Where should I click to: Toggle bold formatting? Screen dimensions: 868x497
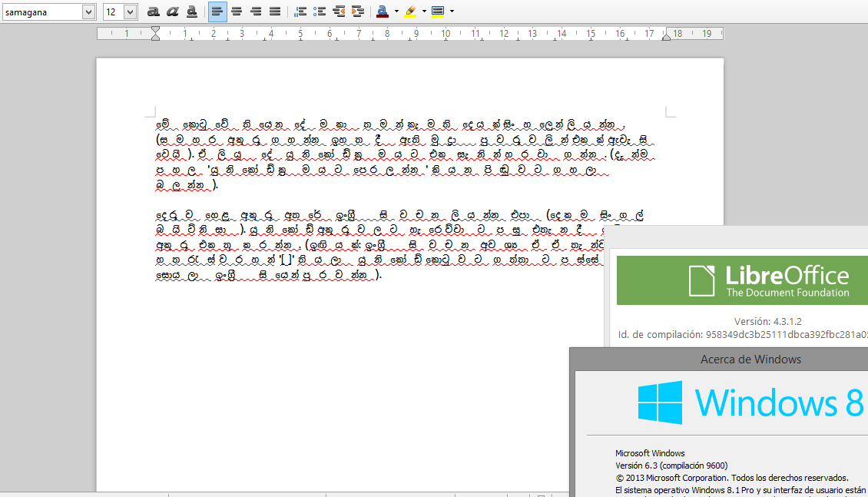(x=154, y=12)
